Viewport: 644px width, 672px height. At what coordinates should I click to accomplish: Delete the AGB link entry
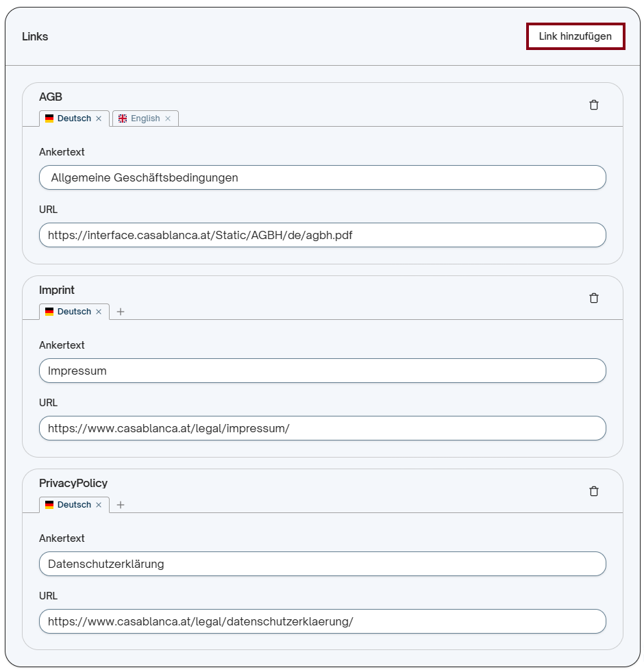593,105
